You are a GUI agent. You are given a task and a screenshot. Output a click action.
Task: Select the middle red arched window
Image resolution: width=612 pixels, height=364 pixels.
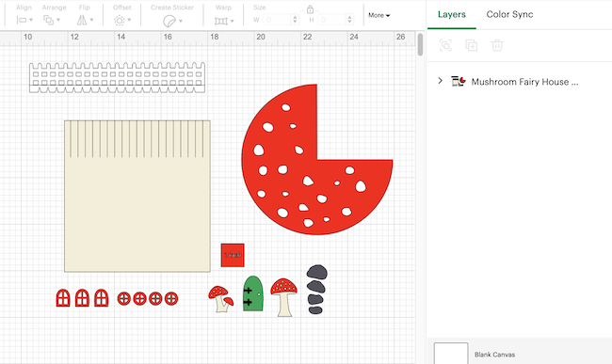82,298
